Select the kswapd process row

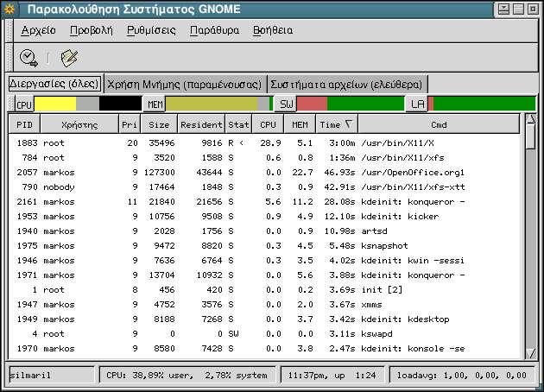tap(264, 334)
